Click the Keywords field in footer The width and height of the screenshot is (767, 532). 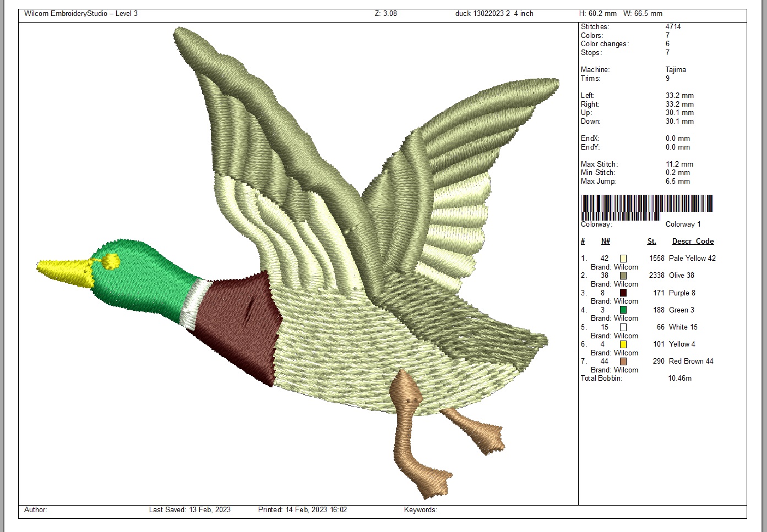coord(420,510)
